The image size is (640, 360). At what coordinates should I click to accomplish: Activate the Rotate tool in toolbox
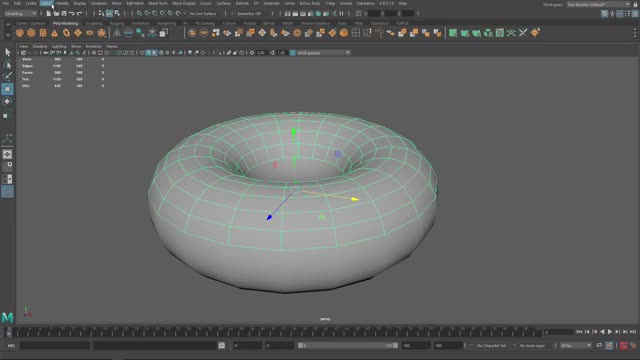point(7,101)
